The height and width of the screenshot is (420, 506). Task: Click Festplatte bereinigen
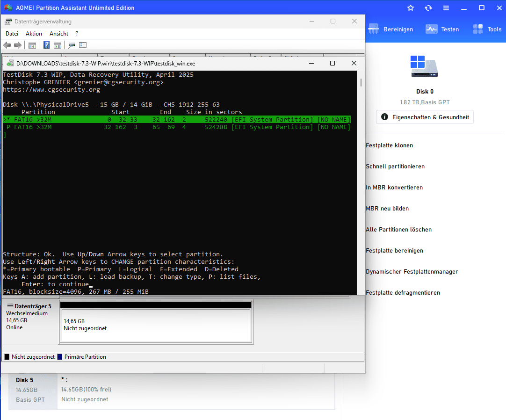click(394, 251)
